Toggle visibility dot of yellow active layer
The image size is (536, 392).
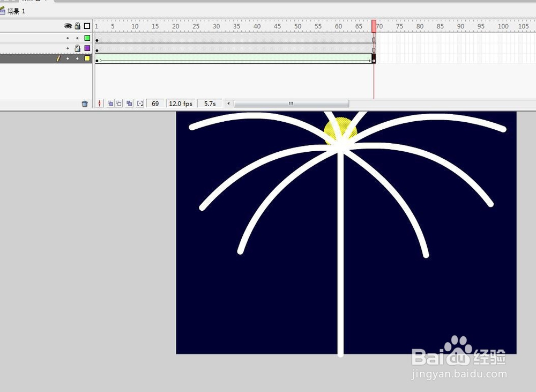(68, 58)
